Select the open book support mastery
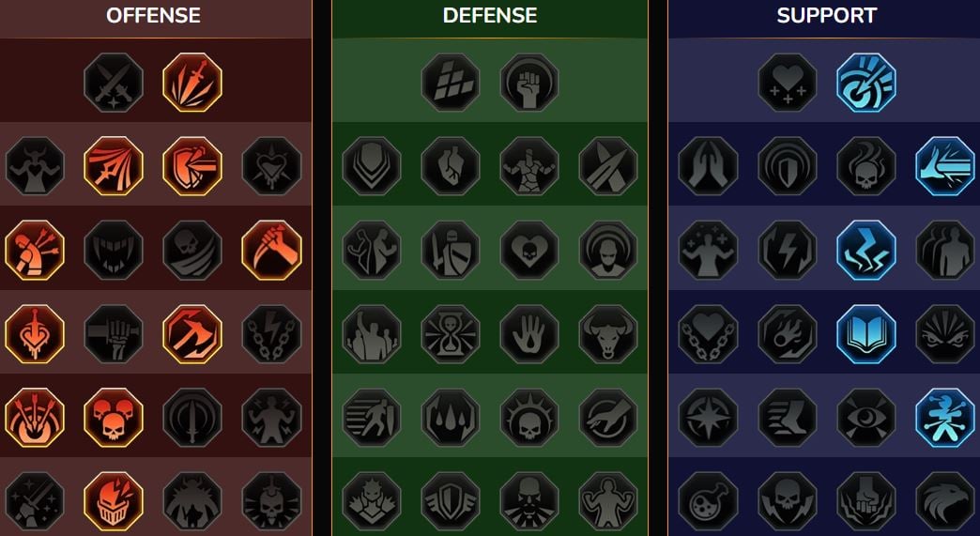The height and width of the screenshot is (536, 980). pyautogui.click(x=866, y=333)
